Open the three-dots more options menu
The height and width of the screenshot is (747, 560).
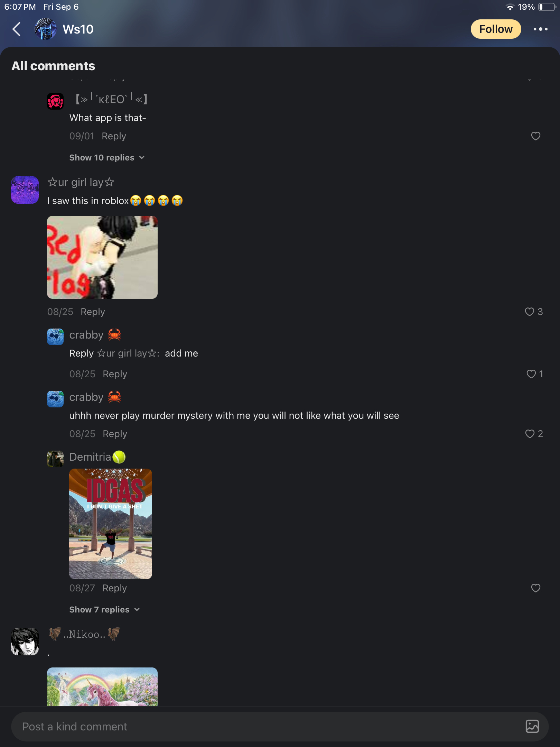coord(540,29)
